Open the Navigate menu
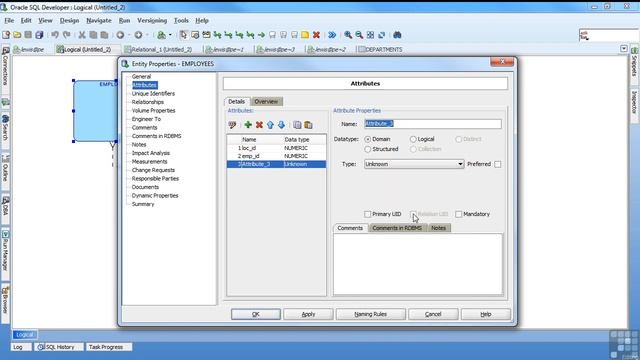Screen dimensions: 640x360 [x=99, y=20]
